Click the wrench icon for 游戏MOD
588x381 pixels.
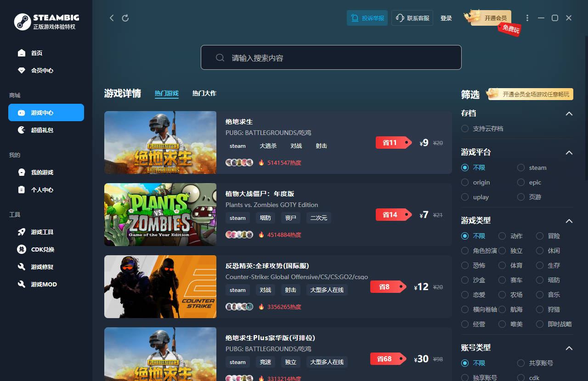click(x=22, y=285)
